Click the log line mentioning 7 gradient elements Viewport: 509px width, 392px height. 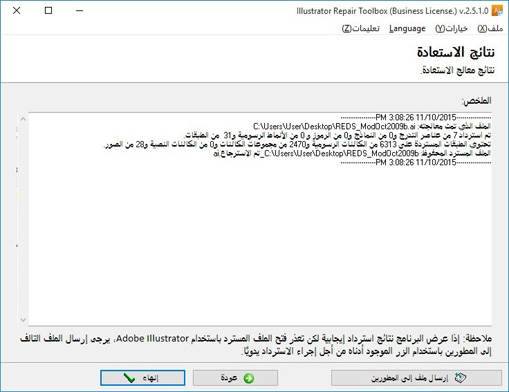point(338,135)
